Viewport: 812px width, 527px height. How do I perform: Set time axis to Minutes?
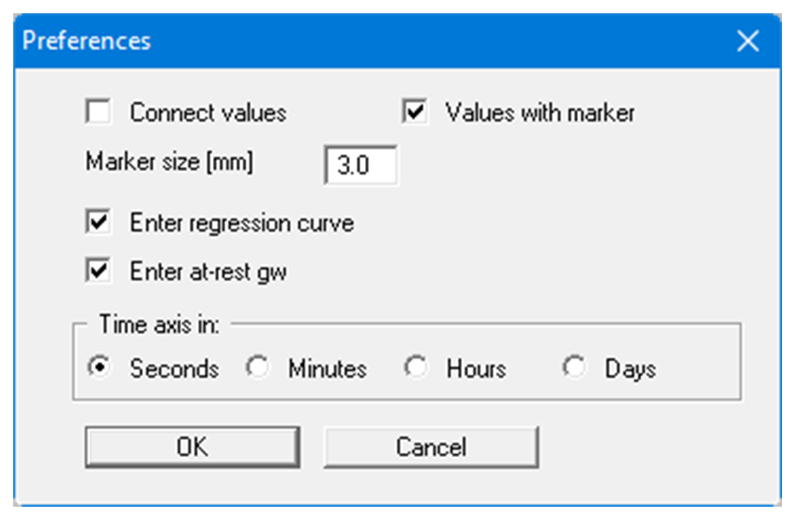(257, 368)
